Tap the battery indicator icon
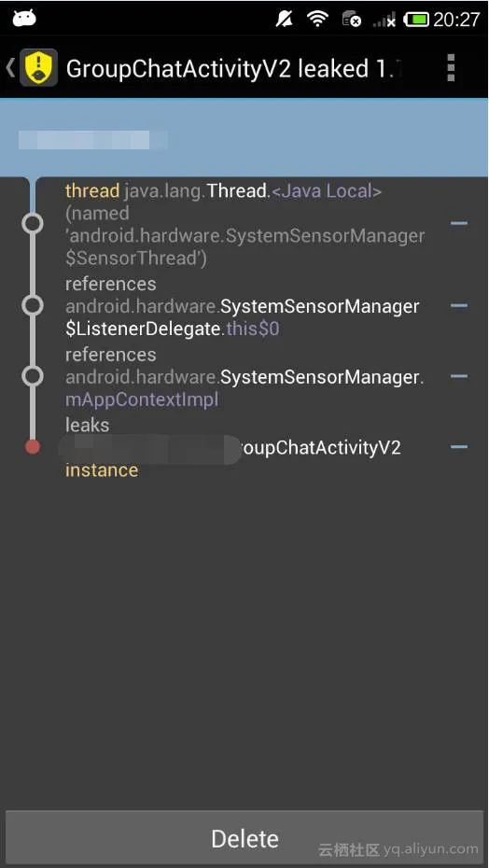 click(x=416, y=20)
